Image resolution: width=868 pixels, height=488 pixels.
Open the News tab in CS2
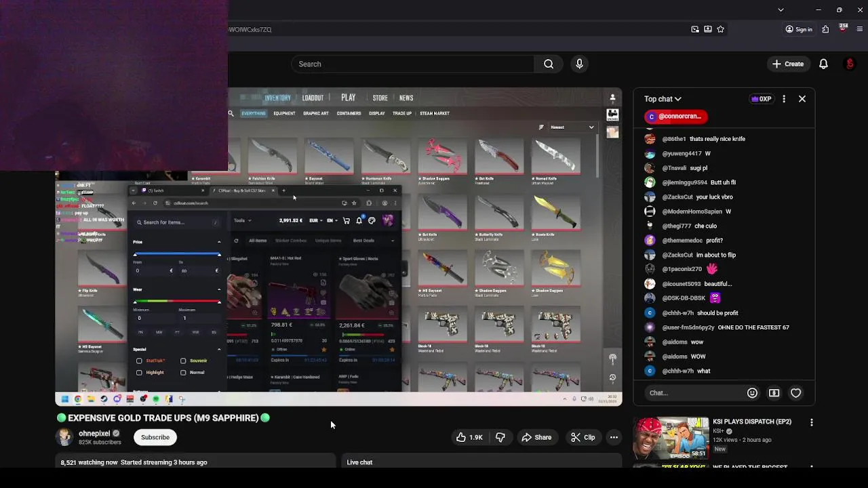(406, 98)
